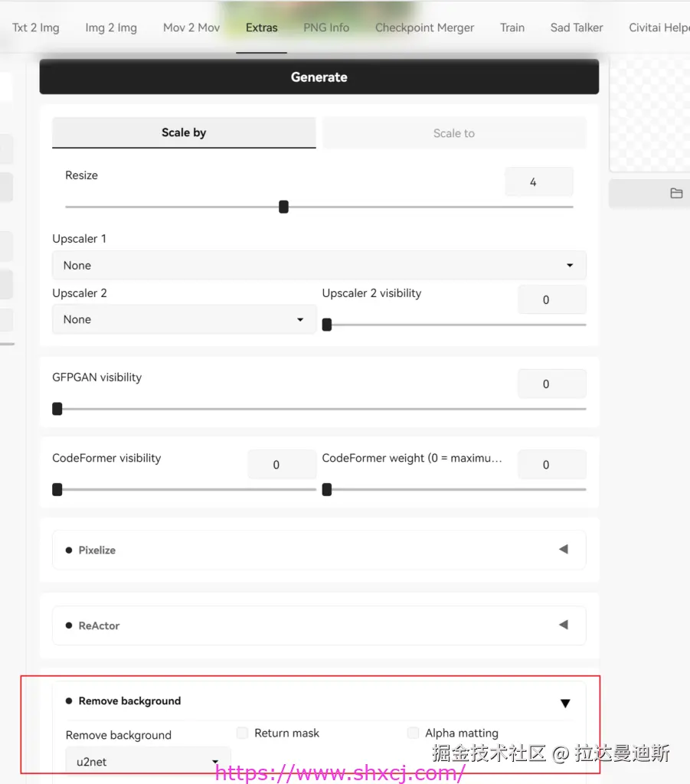Open the Upscaler 2 dropdown
The width and height of the screenshot is (690, 784).
184,319
